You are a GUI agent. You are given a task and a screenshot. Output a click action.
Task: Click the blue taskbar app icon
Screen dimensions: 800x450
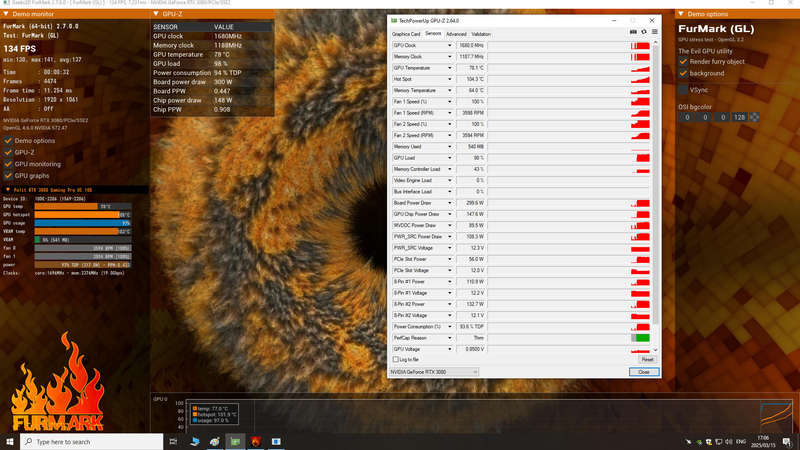[x=276, y=441]
